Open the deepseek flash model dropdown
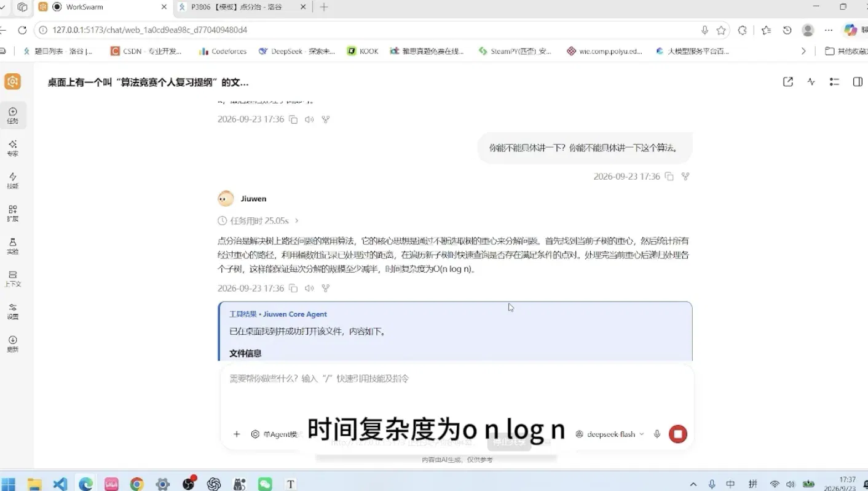Screen dimensions: 868x491 pyautogui.click(x=610, y=434)
